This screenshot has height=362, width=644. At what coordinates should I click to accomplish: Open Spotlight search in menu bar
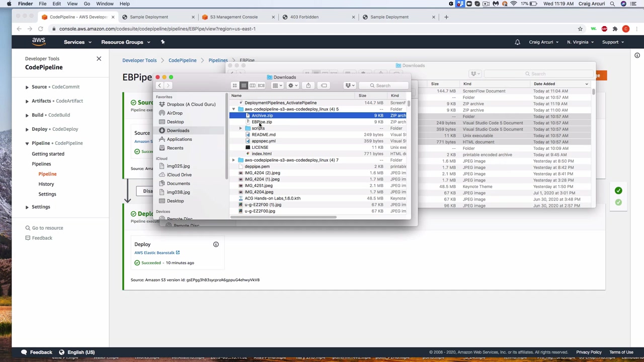(x=612, y=4)
